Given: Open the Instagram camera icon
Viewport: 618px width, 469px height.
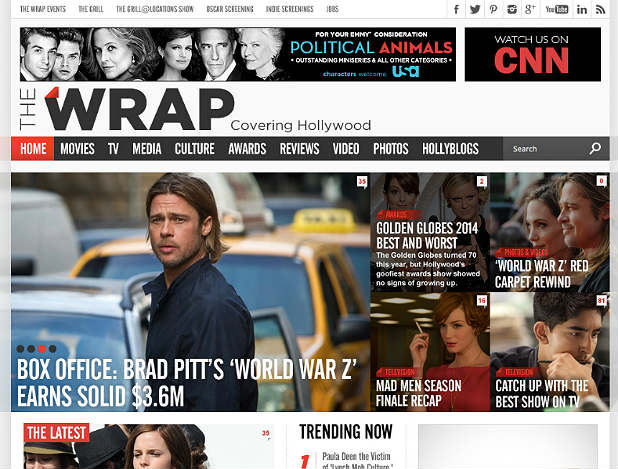Looking at the screenshot, I should coord(512,9).
